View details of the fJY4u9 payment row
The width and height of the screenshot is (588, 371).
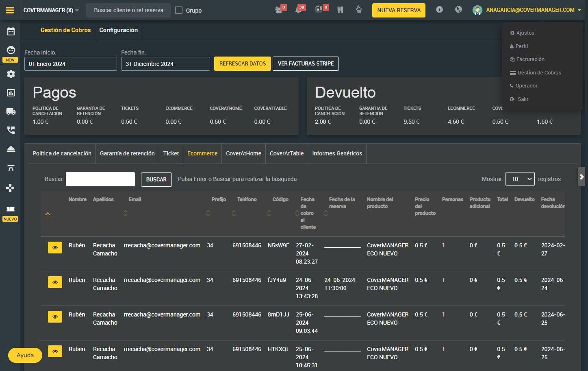pyautogui.click(x=55, y=282)
